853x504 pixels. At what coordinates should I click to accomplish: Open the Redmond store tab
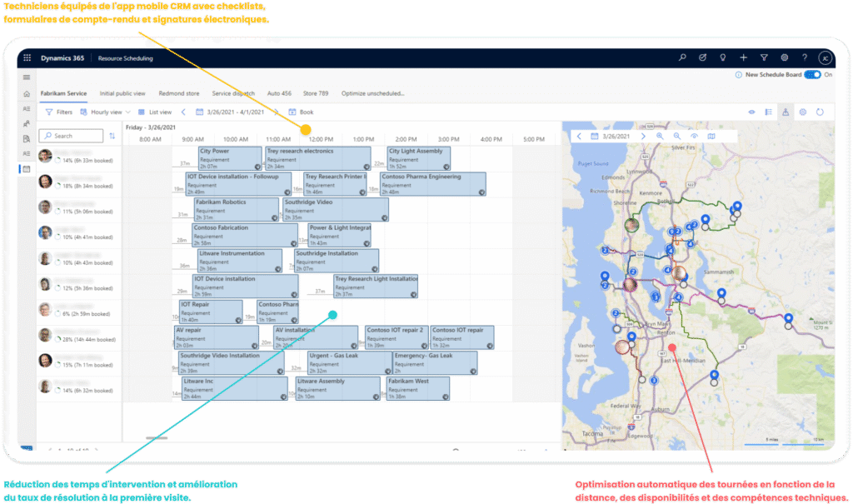pos(179,93)
